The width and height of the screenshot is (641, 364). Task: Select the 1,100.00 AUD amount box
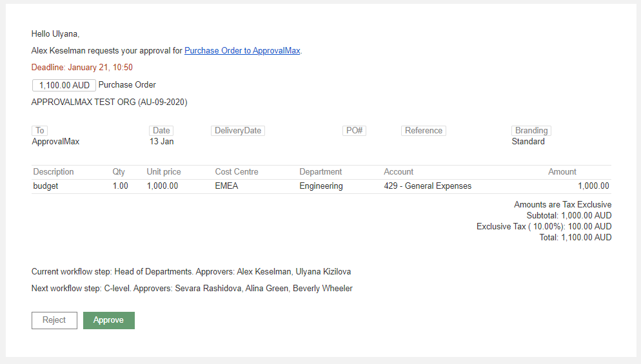click(x=64, y=85)
